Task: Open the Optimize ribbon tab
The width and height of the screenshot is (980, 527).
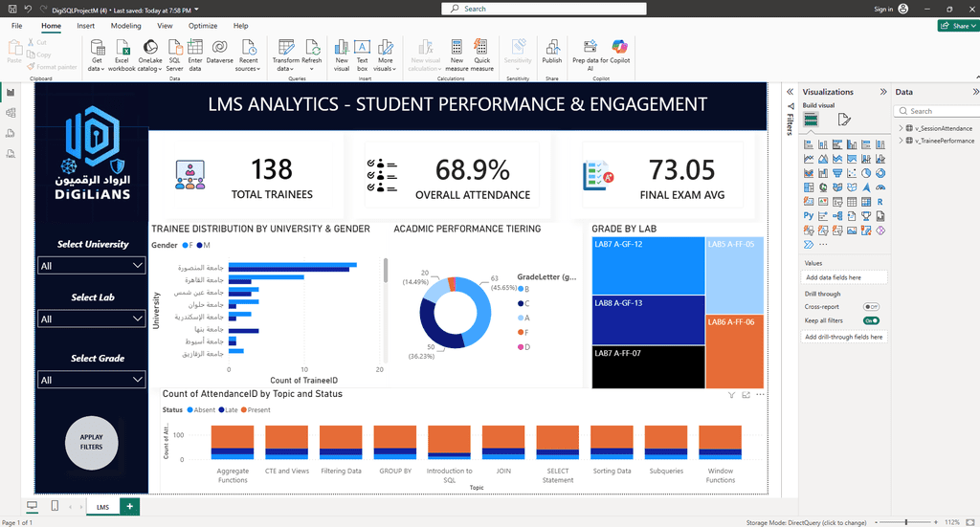Action: point(203,26)
